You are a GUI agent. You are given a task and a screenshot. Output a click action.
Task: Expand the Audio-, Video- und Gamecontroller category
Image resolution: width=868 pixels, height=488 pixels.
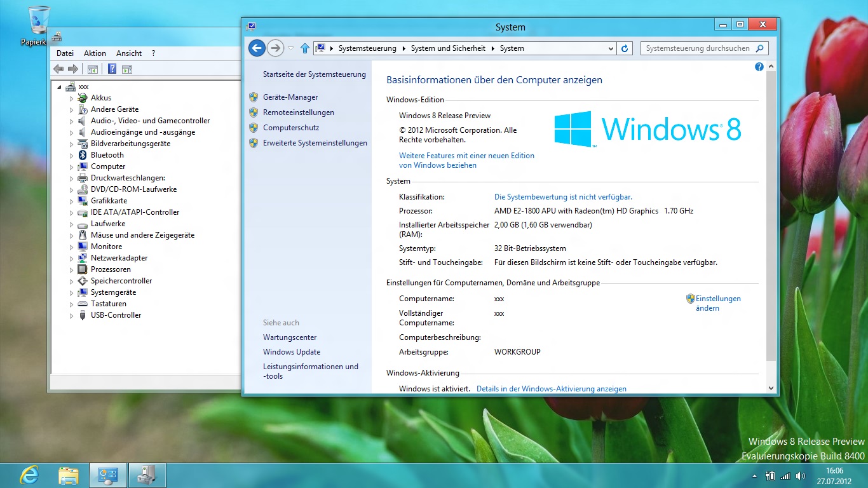pyautogui.click(x=72, y=121)
